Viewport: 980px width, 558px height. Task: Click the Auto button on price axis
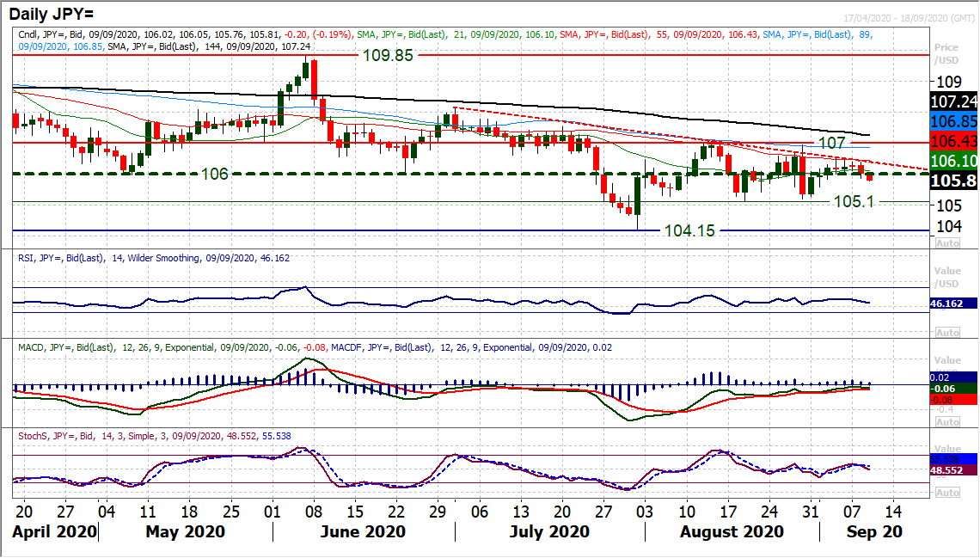coord(946,243)
